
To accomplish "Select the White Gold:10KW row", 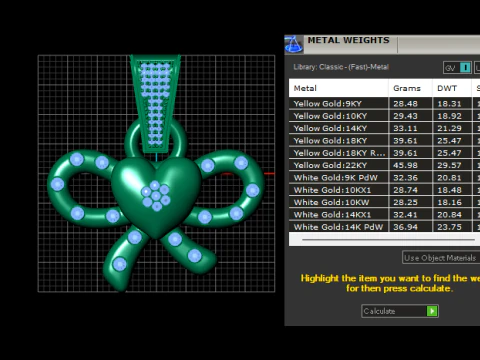I will (x=384, y=202).
